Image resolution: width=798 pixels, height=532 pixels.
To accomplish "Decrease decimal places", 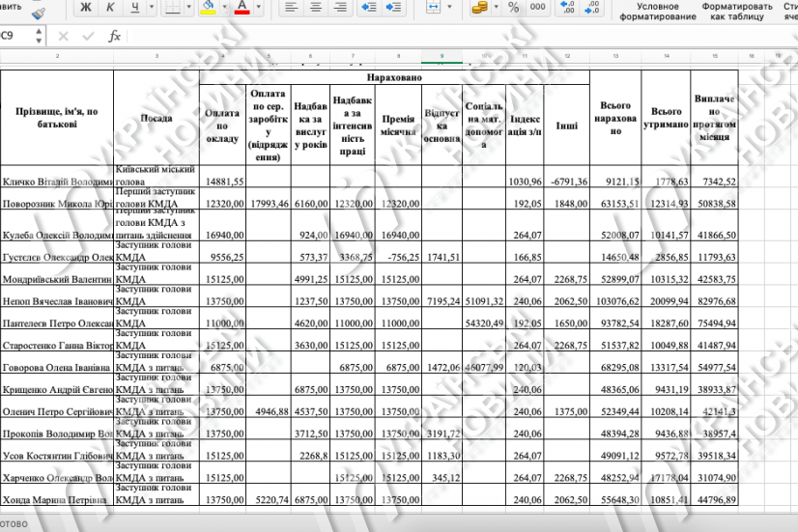I will click(592, 7).
